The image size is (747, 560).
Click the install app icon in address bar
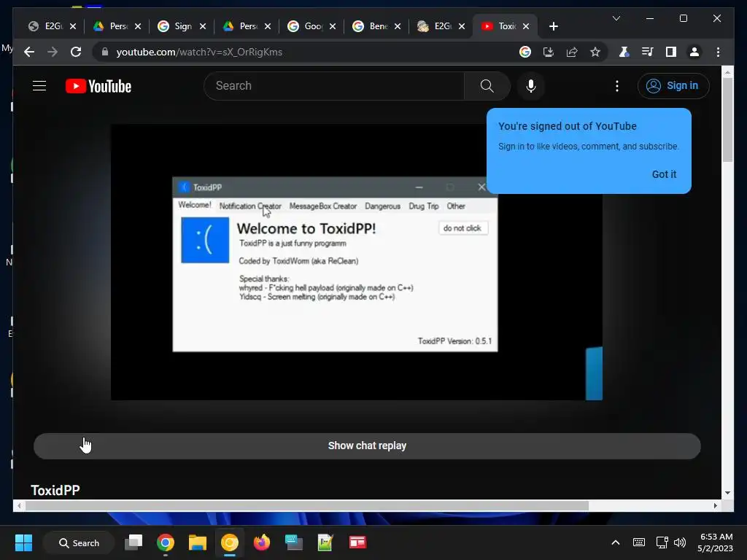coord(549,52)
